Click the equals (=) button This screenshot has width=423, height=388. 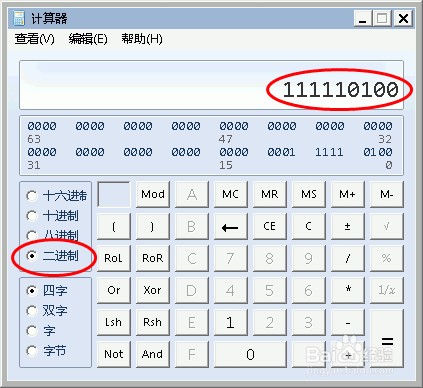tap(387, 338)
